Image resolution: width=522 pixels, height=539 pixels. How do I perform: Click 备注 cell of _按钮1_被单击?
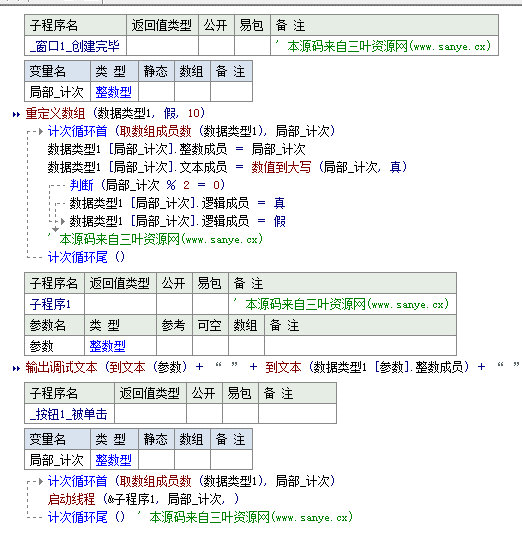pos(297,414)
